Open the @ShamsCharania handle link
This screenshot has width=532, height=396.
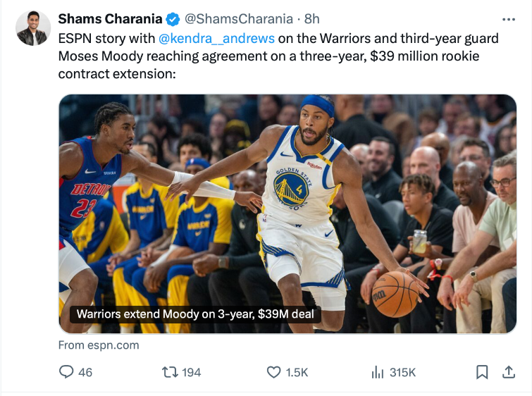coord(239,19)
